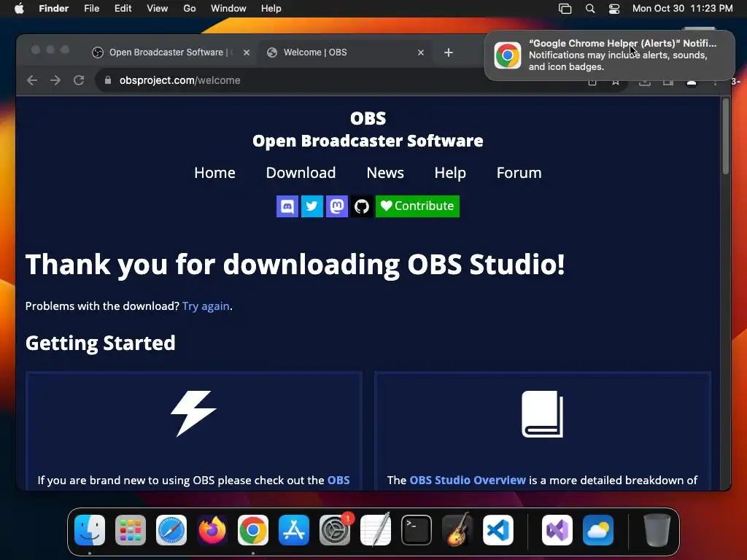Open Spotlight search in the menu bar
Screen dimensions: 747x560
(589, 9)
